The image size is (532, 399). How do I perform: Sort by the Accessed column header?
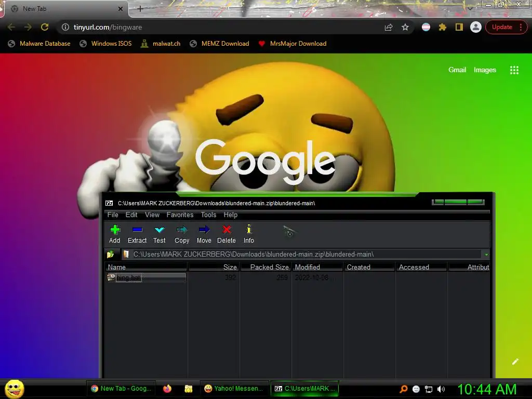pos(421,267)
